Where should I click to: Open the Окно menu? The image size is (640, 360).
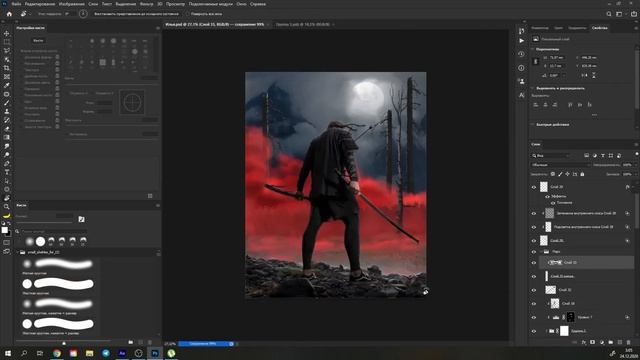click(x=241, y=4)
